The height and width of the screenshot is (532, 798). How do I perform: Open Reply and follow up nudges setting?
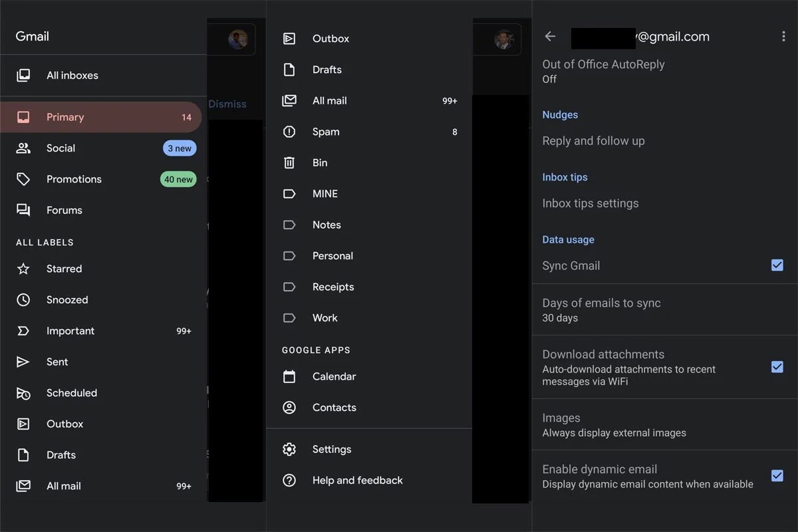click(x=665, y=141)
